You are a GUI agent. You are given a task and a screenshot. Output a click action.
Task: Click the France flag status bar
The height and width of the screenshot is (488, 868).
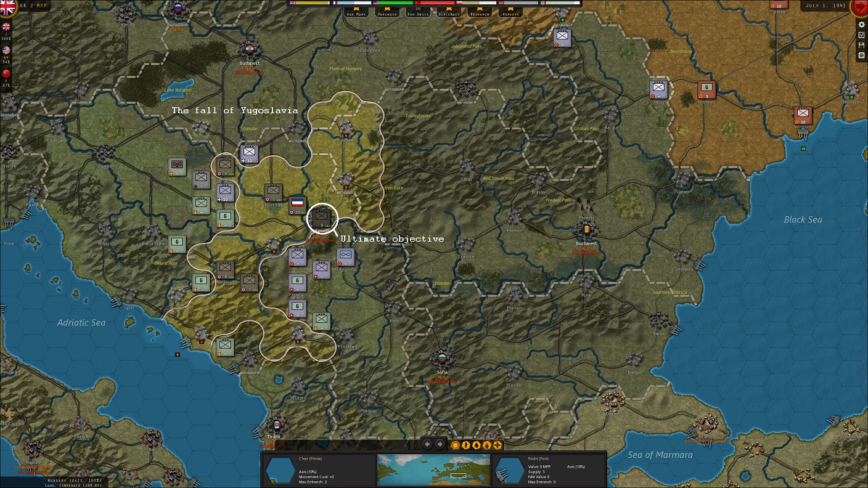pos(351,3)
